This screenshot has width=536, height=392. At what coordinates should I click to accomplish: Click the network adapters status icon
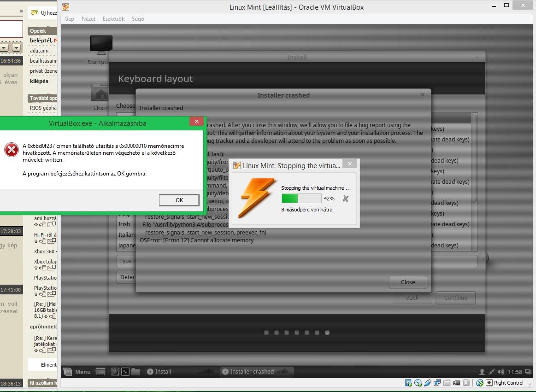(x=437, y=383)
